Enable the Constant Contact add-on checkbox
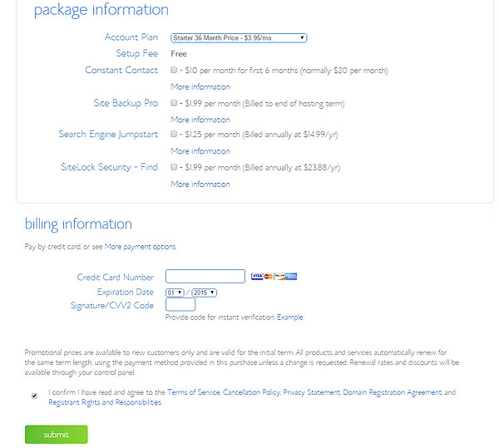The image size is (499, 448). coord(174,71)
